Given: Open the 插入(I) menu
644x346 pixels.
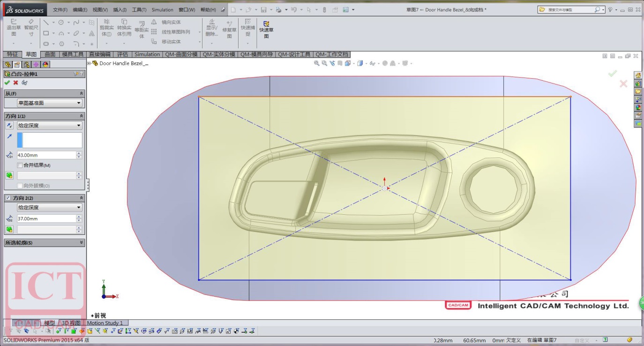Looking at the screenshot, I should tap(120, 10).
